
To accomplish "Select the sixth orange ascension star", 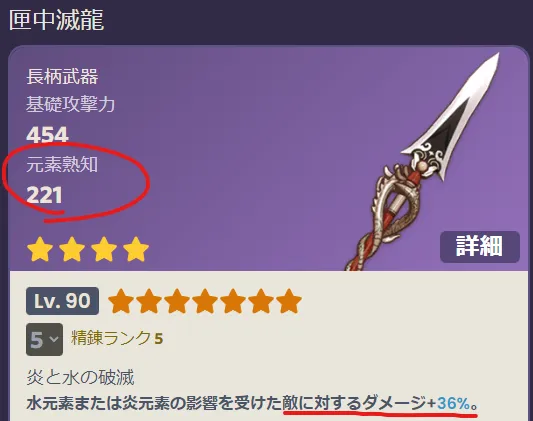I will click(261, 301).
